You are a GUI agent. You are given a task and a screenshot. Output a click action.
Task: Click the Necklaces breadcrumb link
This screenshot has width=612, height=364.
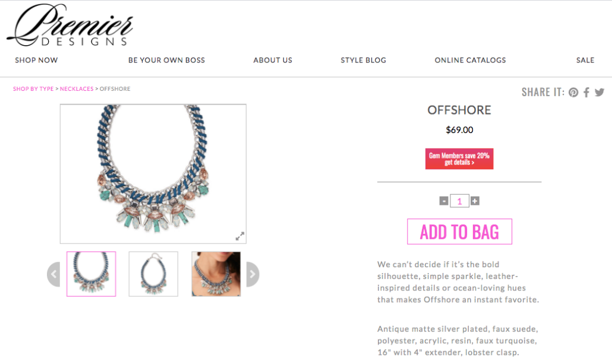77,89
